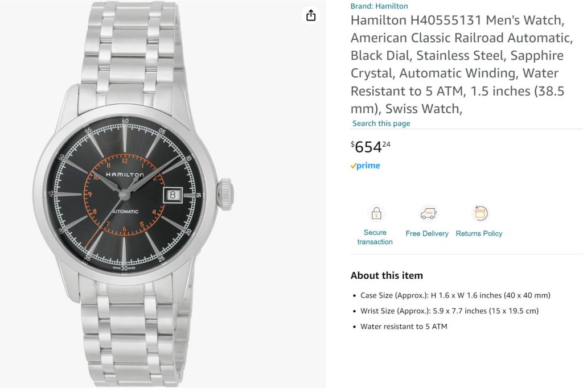The width and height of the screenshot is (583, 392).
Task: Click the Case Size bullet text
Action: [455, 295]
